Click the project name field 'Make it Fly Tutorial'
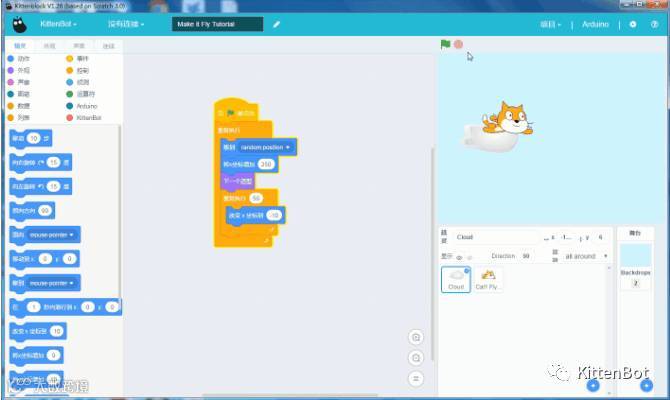 pos(217,24)
